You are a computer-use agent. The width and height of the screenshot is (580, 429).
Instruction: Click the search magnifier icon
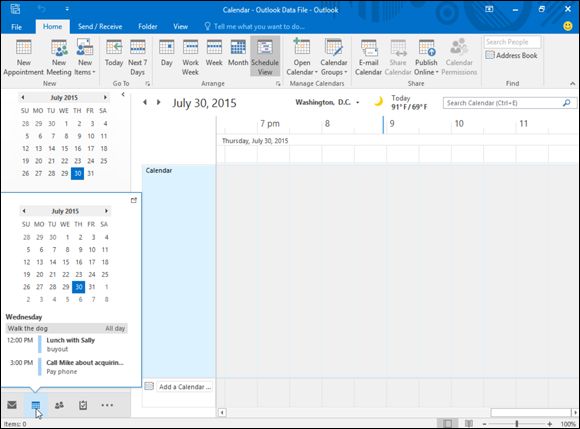tap(567, 103)
